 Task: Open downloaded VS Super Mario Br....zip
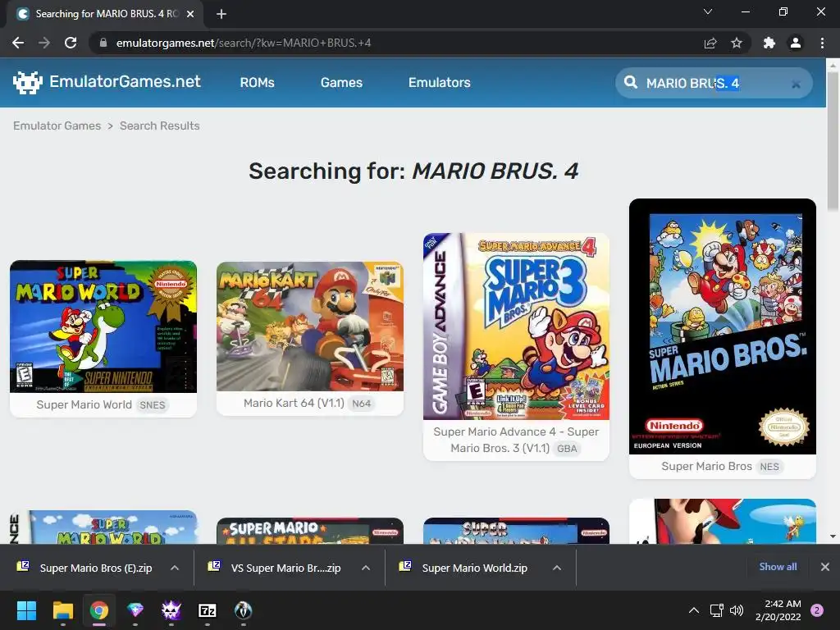[x=285, y=568]
